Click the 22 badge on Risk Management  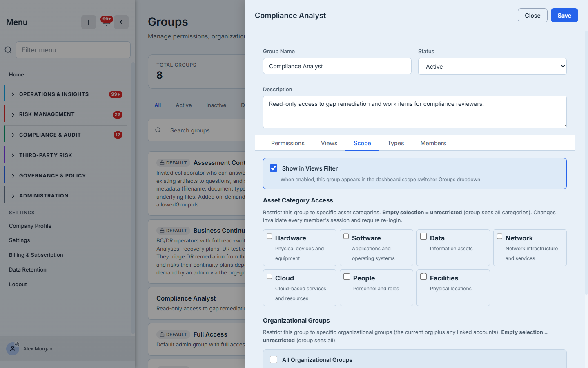tap(118, 114)
